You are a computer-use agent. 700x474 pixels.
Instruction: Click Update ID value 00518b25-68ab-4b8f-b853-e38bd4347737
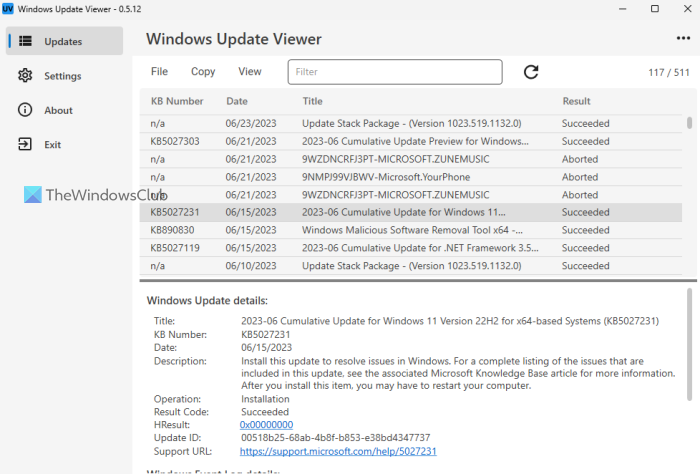tap(336, 438)
